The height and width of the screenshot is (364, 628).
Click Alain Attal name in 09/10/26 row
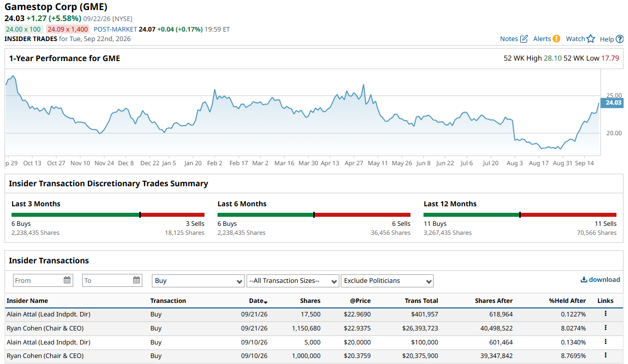(x=49, y=342)
